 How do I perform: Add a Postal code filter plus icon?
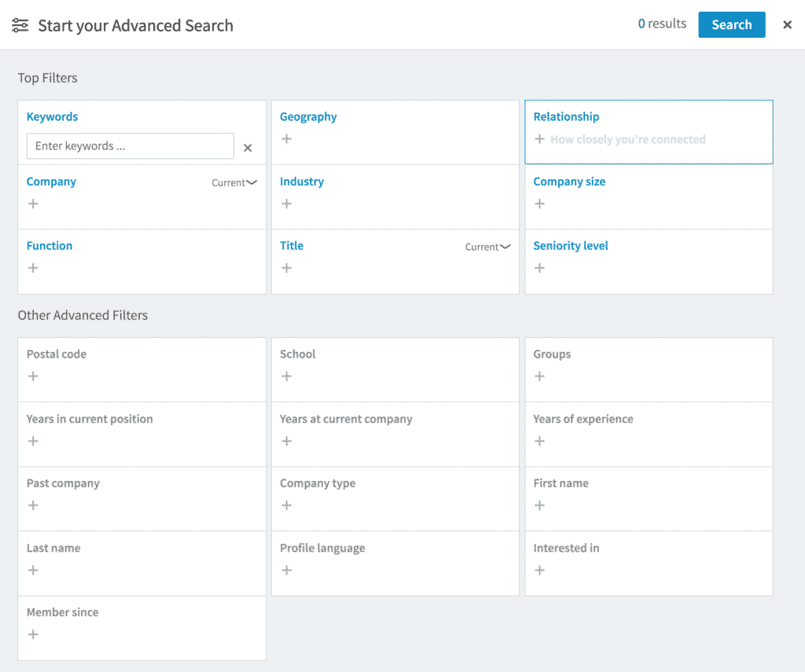point(33,376)
